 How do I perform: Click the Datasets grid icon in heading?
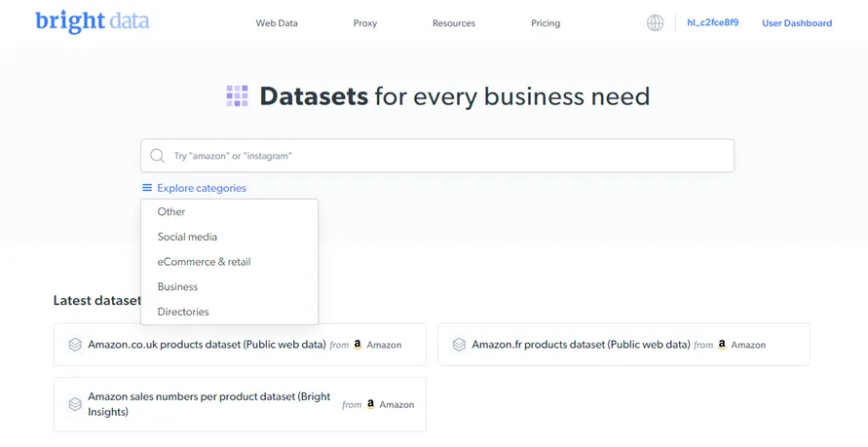coord(237,95)
